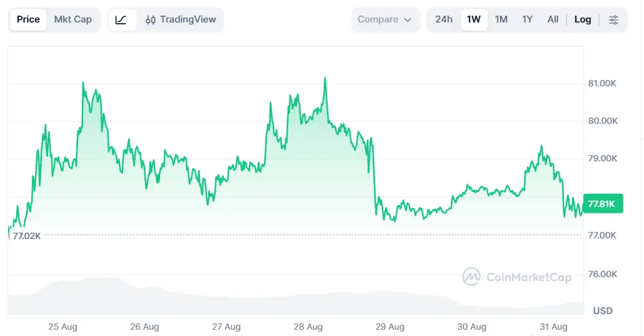Open the Compare dropdown
The height and width of the screenshot is (336, 644).
click(385, 20)
